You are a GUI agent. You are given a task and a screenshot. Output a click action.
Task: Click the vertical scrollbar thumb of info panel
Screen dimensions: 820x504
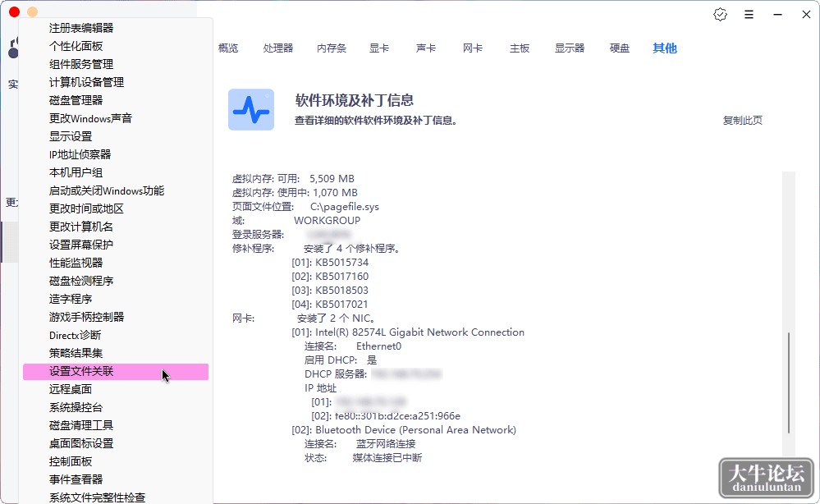tap(789, 383)
